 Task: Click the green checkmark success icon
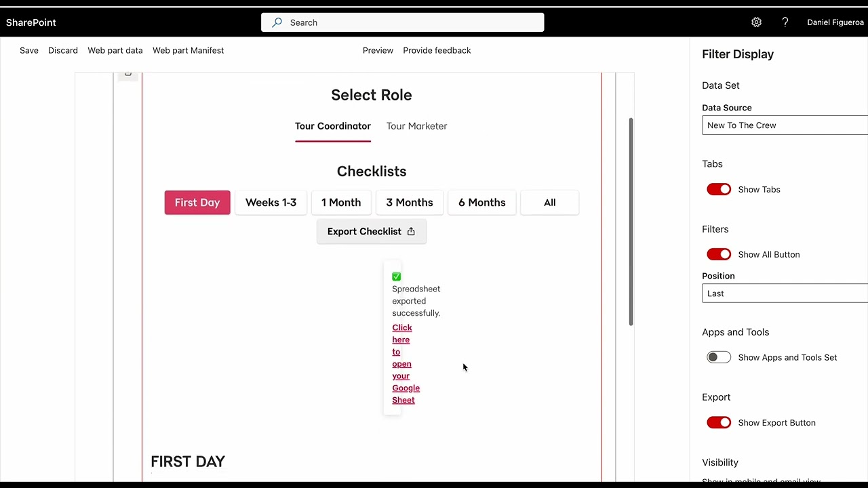[397, 277]
